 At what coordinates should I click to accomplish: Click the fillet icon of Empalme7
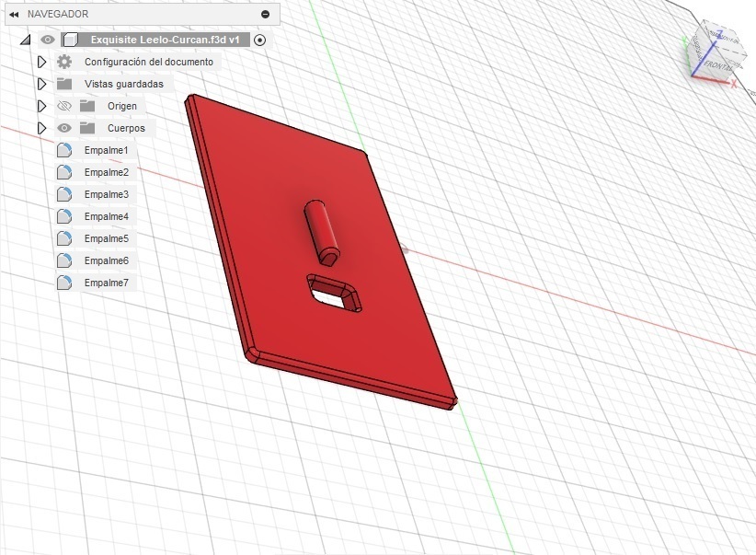coord(64,283)
